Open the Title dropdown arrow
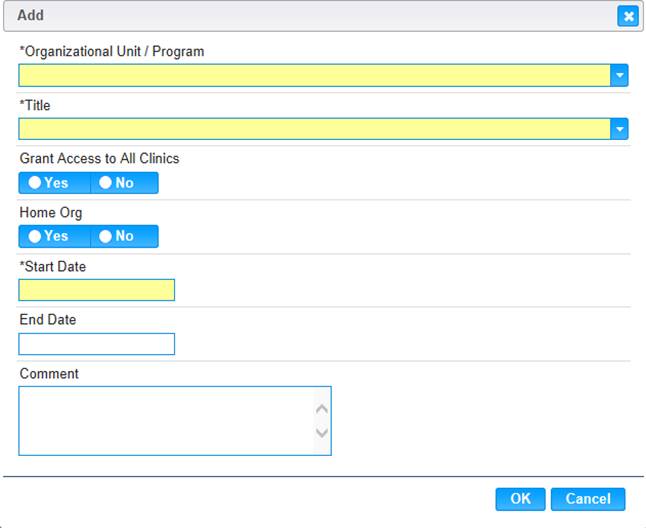Image resolution: width=646 pixels, height=528 pixels. coord(620,129)
